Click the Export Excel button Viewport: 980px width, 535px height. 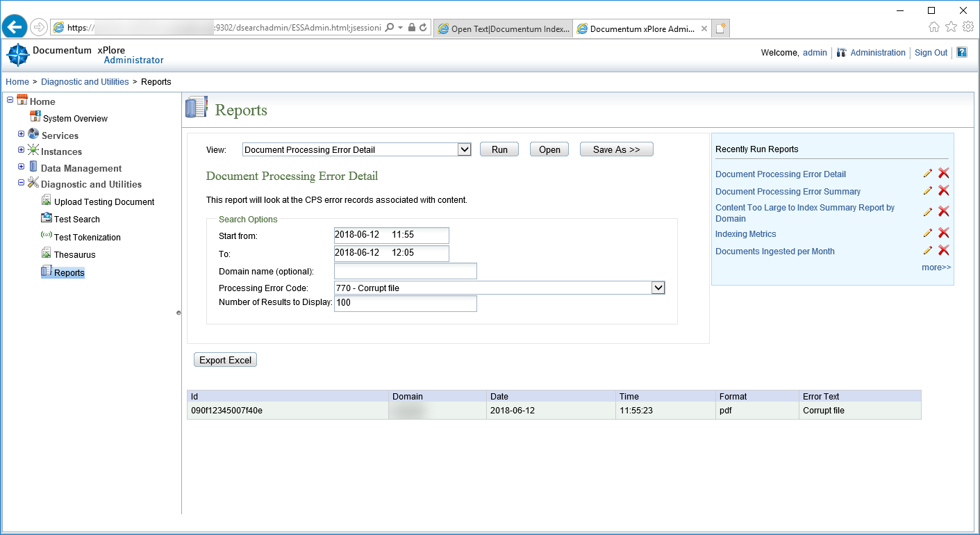(226, 360)
